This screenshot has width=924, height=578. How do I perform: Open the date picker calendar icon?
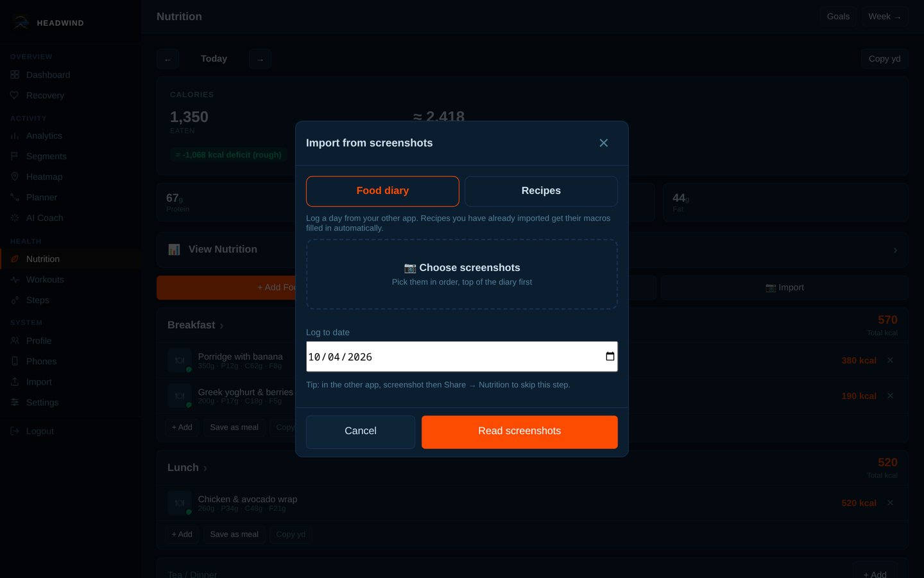click(x=610, y=356)
